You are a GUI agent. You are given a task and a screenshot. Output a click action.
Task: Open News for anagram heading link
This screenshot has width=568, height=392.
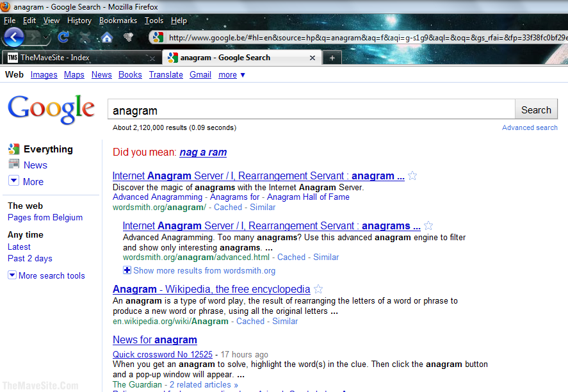[x=155, y=340]
